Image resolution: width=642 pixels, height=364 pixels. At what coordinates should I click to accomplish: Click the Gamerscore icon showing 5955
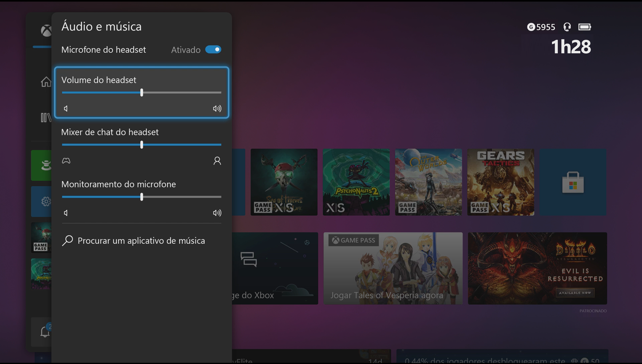pos(531,27)
